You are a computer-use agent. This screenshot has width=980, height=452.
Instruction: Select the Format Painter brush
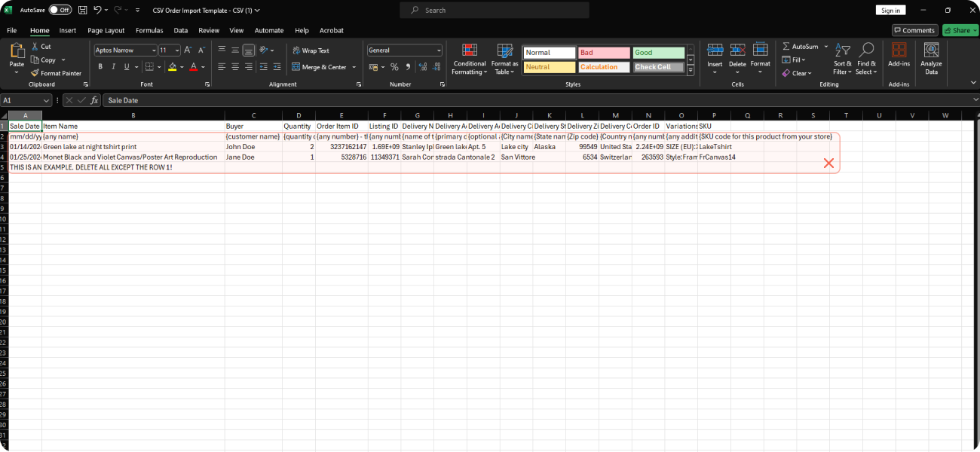point(35,73)
